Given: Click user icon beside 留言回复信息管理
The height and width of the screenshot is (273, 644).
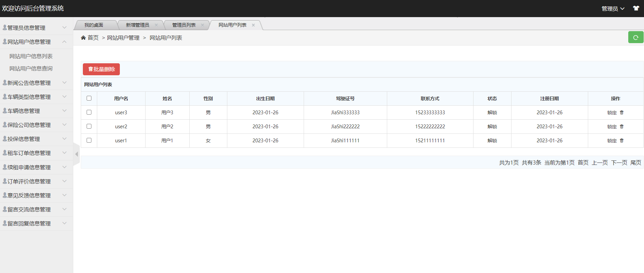Looking at the screenshot, I should 5,223.
